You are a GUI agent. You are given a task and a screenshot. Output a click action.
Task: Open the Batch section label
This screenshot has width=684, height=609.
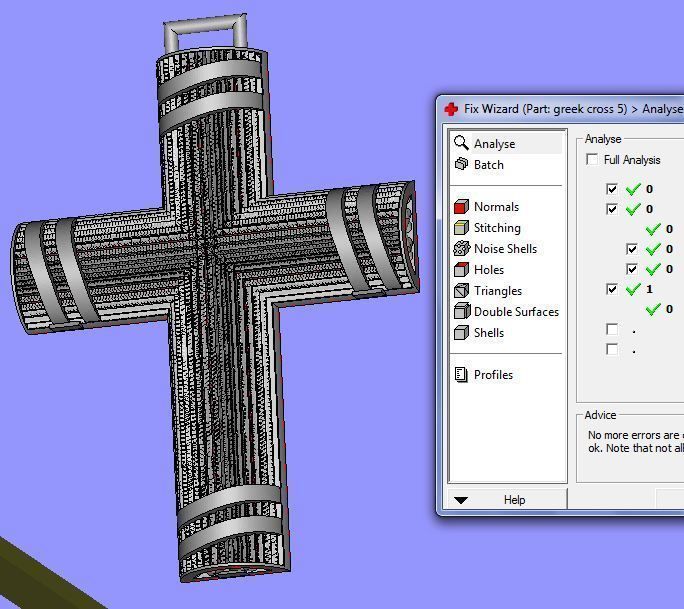(x=489, y=165)
